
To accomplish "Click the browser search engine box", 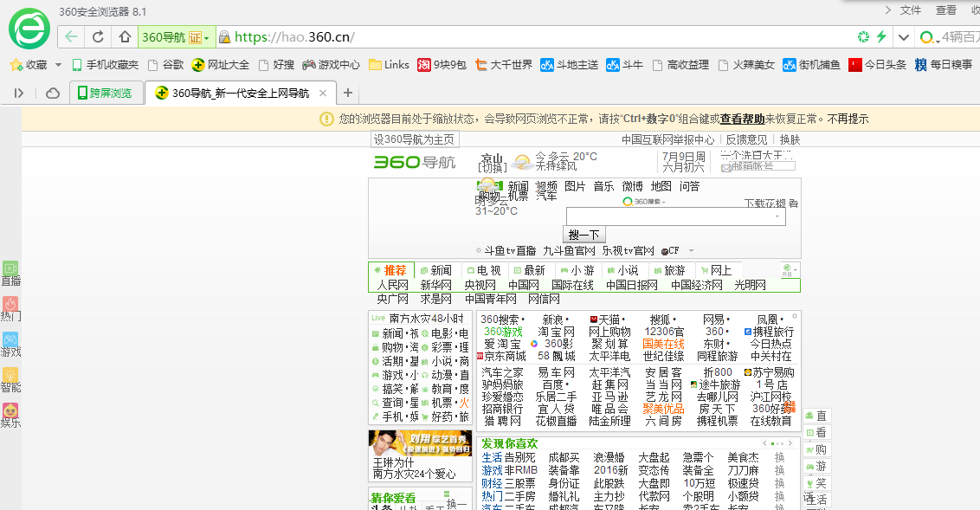I will (x=947, y=37).
